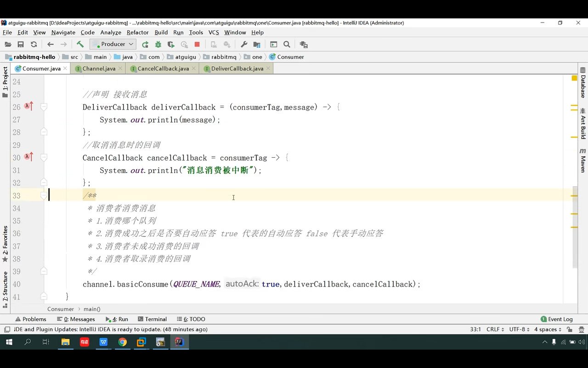Open the Problems tool window
This screenshot has height=368, width=588.
31,319
